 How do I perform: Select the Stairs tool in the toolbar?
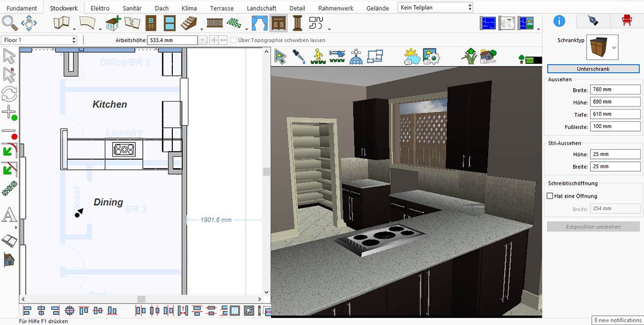[189, 23]
